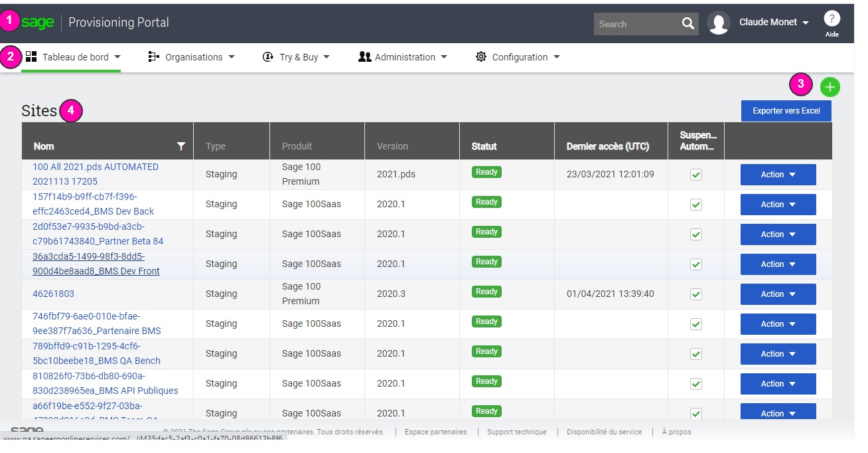Viewport: 868px width, 453px height.
Task: Click the user avatar icon
Action: [x=719, y=23]
